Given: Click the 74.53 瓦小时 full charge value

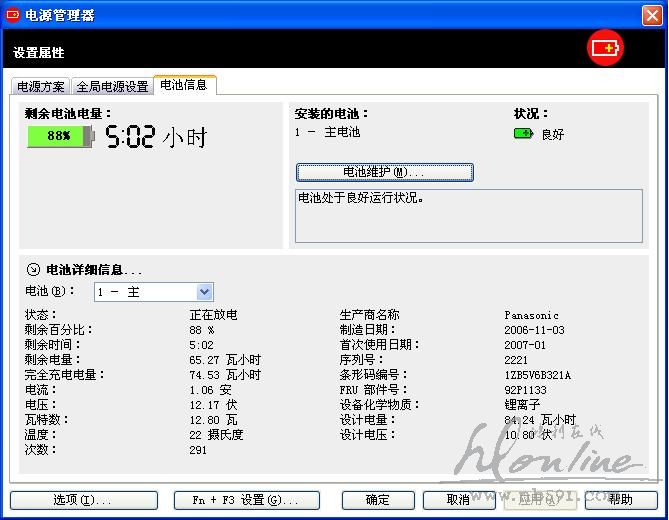Looking at the screenshot, I should click(225, 375).
